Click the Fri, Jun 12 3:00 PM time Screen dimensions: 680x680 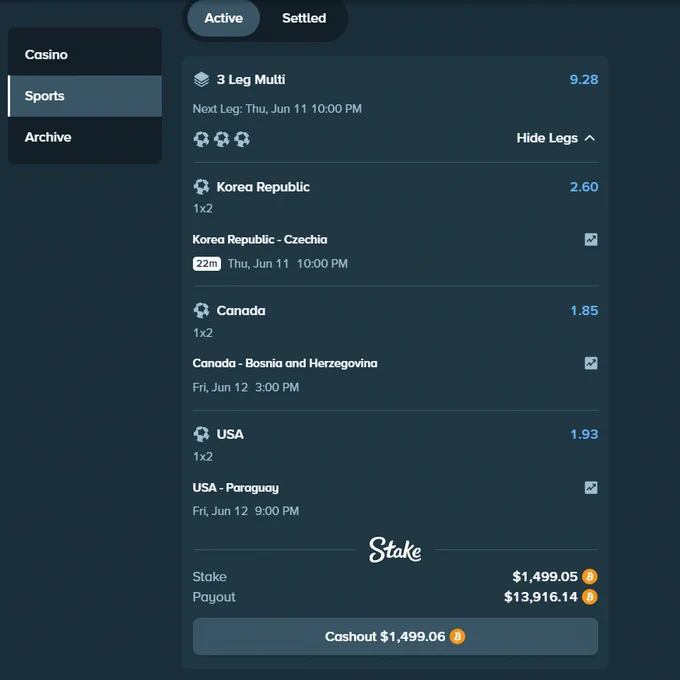click(x=246, y=387)
